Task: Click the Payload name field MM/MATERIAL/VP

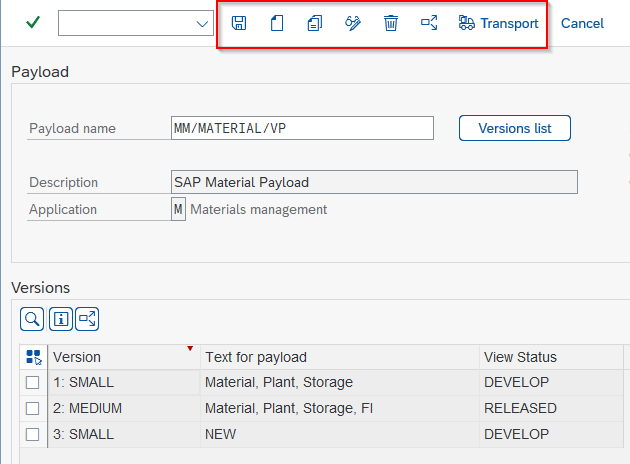Action: [302, 128]
